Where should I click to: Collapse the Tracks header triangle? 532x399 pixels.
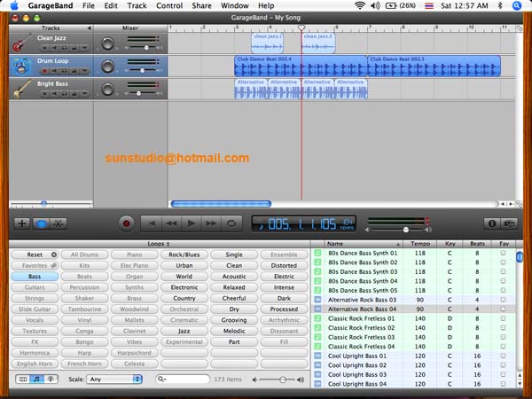pos(89,28)
